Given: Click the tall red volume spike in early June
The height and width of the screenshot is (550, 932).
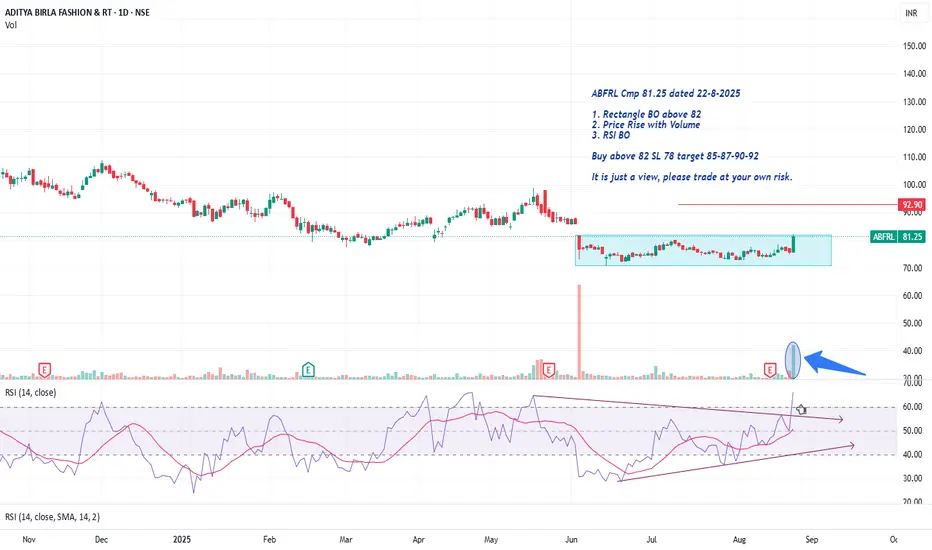Looking at the screenshot, I should (579, 332).
